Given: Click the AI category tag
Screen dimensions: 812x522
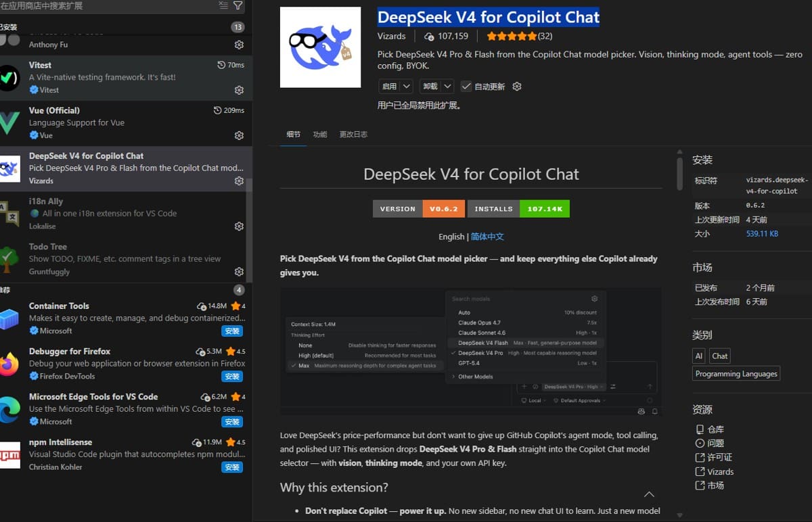Looking at the screenshot, I should click(x=699, y=356).
